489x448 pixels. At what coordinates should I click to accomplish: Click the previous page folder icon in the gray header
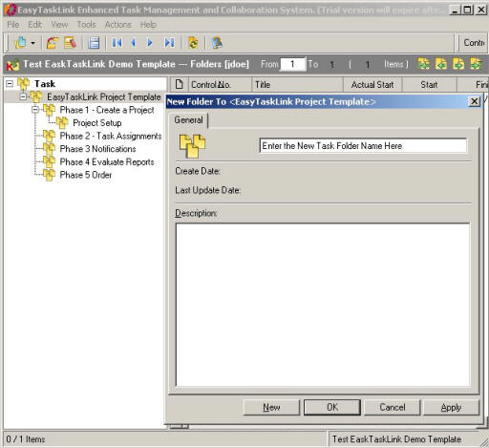441,64
